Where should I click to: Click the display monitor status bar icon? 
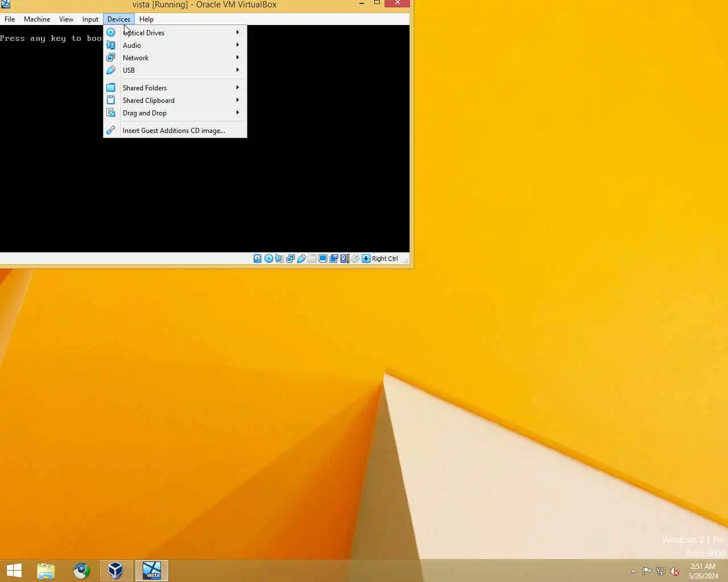pos(322,259)
